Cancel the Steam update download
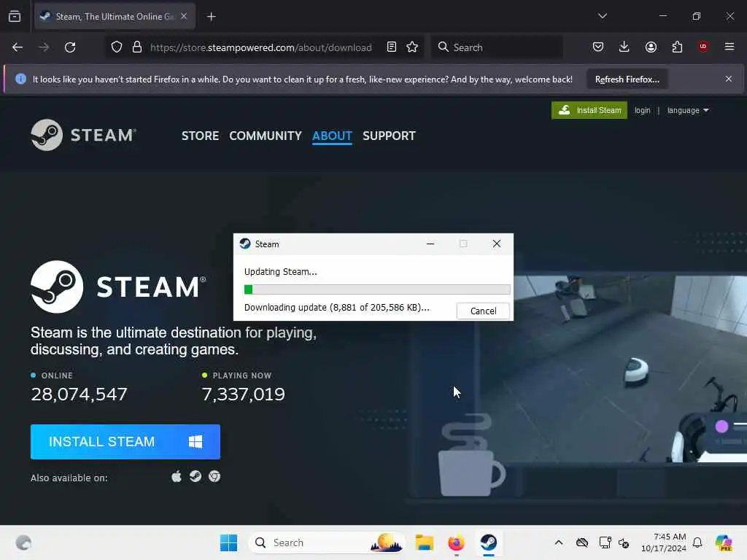Viewport: 747px width, 560px height. 483,311
